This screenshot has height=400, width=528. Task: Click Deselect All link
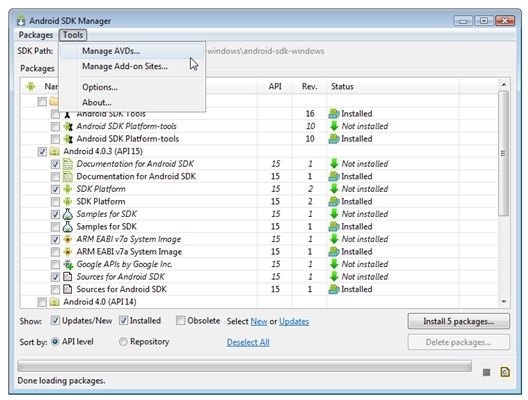pos(248,342)
